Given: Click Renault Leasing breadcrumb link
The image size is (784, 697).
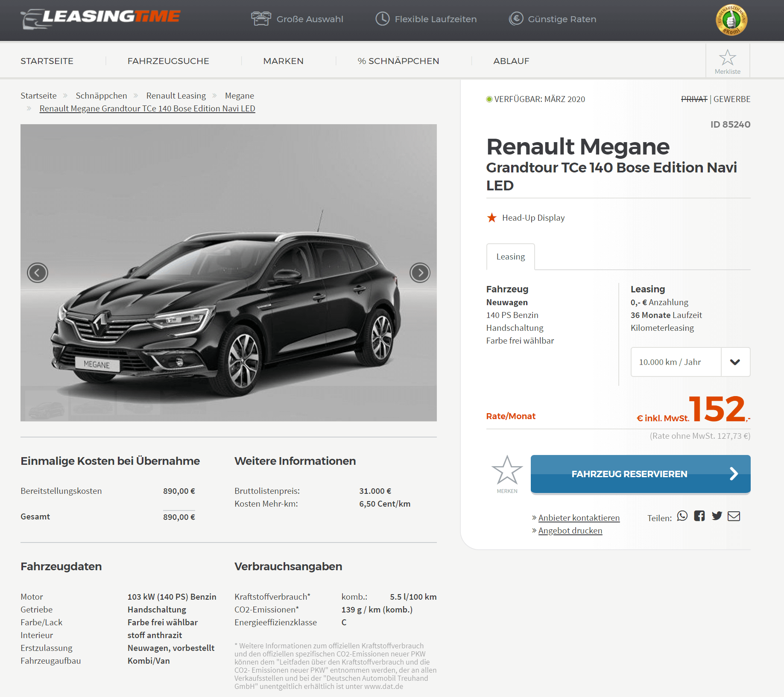Looking at the screenshot, I should click(x=176, y=96).
